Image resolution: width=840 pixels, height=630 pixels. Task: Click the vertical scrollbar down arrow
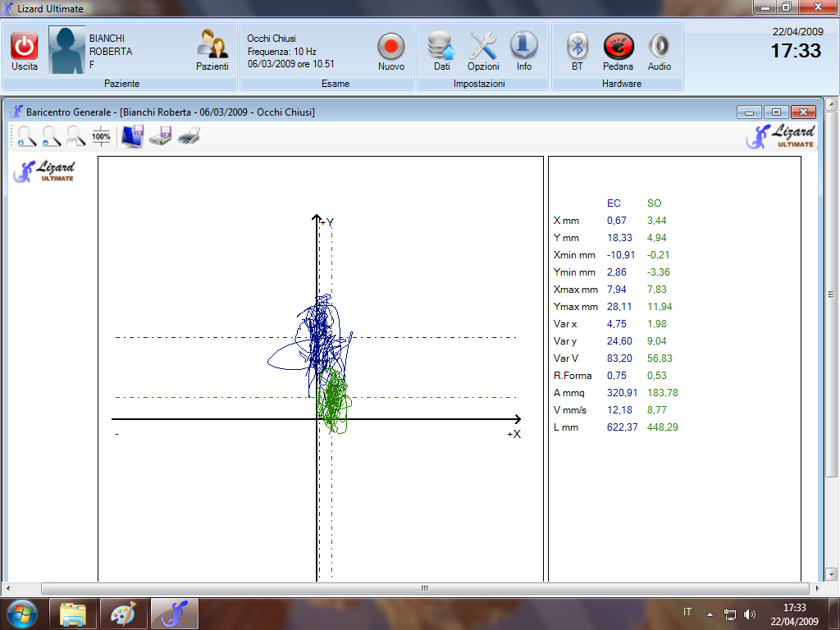click(832, 576)
